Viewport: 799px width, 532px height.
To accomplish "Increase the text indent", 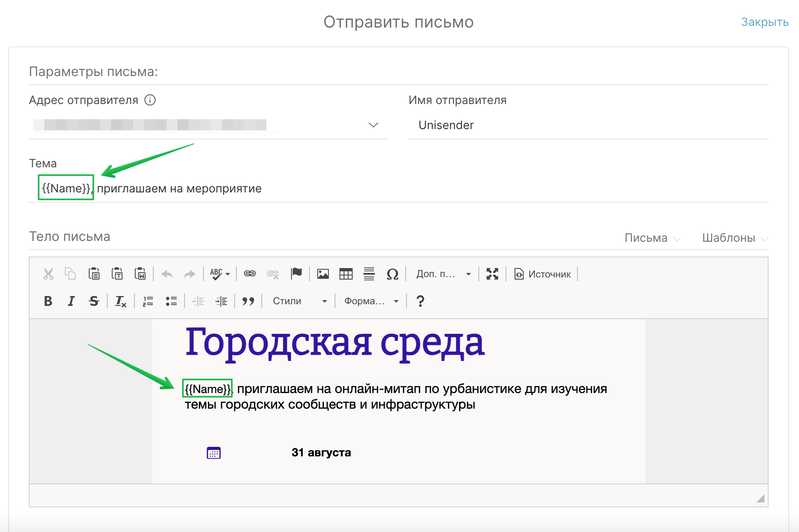I will click(x=221, y=301).
